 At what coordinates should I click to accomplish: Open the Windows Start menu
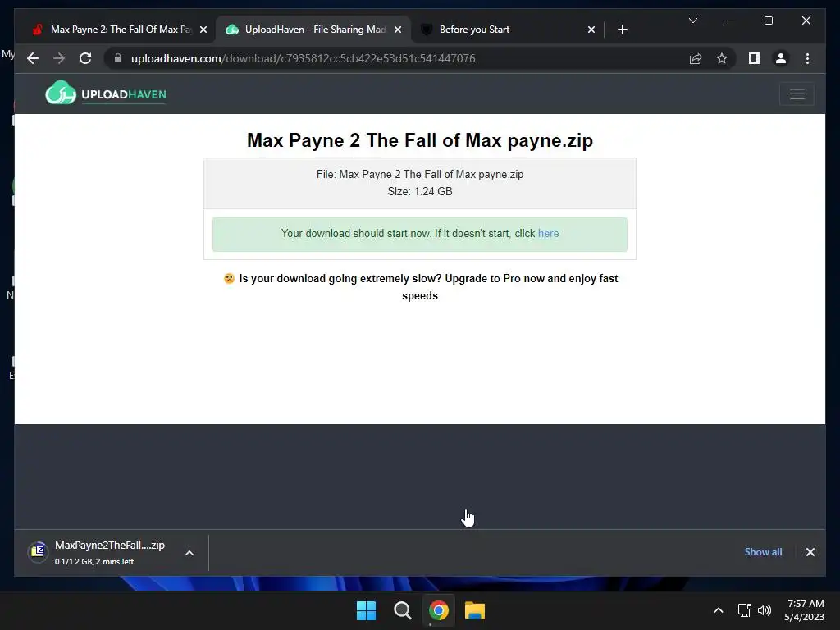pos(367,610)
